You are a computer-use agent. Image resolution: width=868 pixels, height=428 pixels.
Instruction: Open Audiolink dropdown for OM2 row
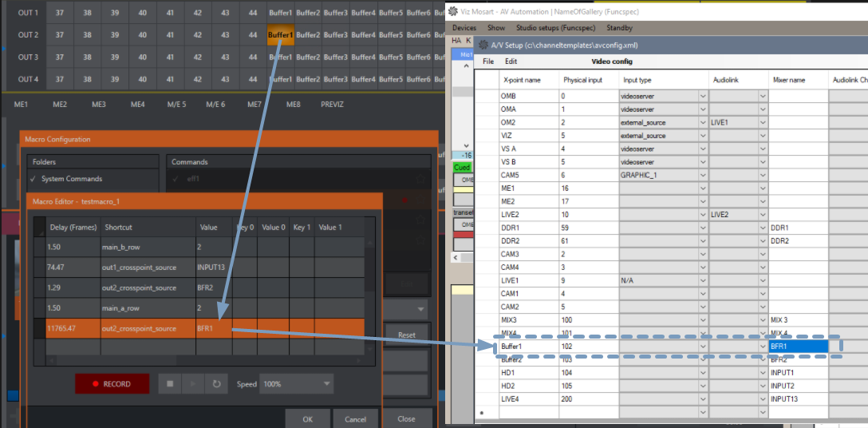(763, 122)
